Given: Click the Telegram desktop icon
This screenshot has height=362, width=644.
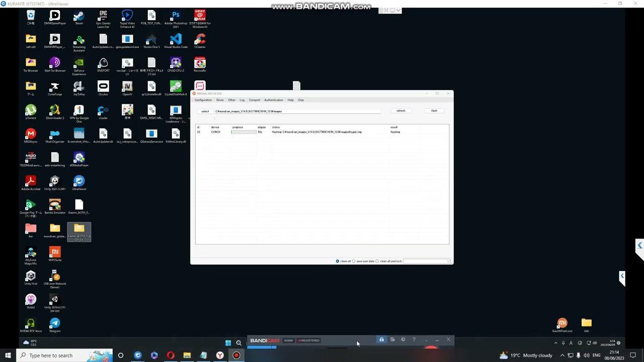Looking at the screenshot, I should pos(55,325).
